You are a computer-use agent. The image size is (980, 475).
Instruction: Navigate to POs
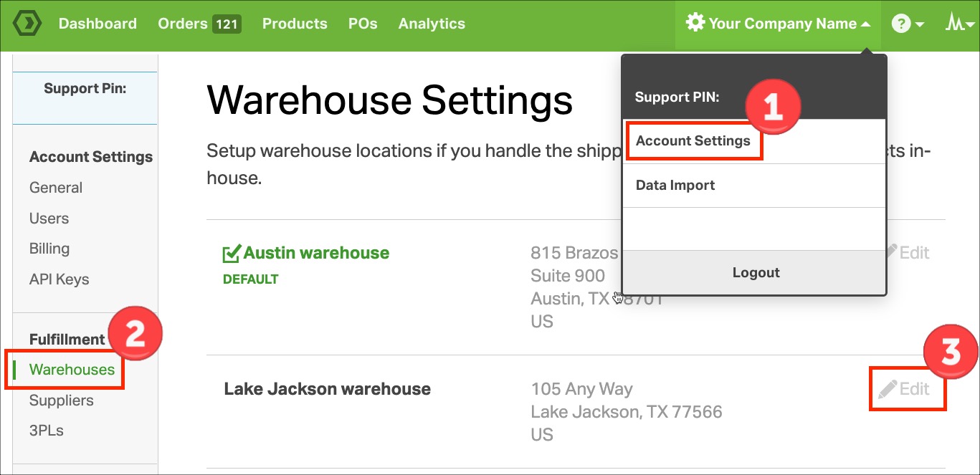pyautogui.click(x=363, y=24)
